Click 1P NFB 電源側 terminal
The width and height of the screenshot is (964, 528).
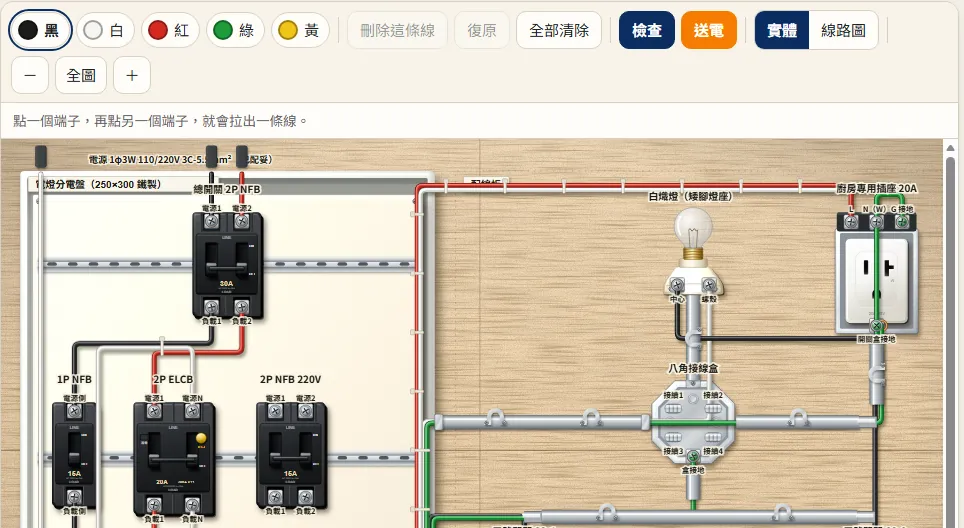coord(74,411)
